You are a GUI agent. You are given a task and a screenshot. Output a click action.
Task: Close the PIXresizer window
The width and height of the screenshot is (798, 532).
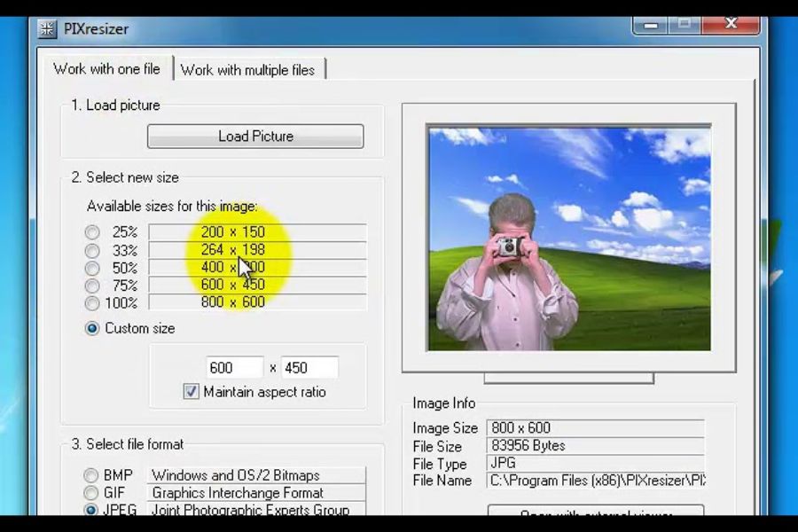point(731,24)
